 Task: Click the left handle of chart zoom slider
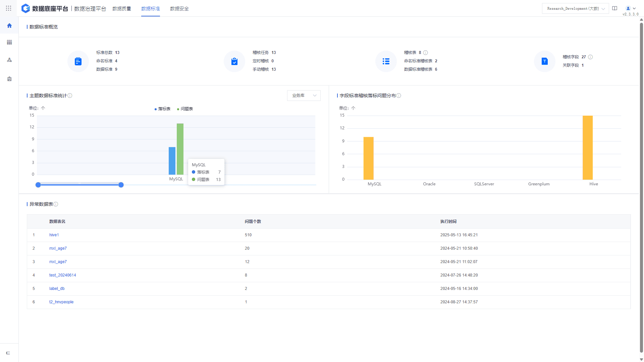pyautogui.click(x=38, y=185)
